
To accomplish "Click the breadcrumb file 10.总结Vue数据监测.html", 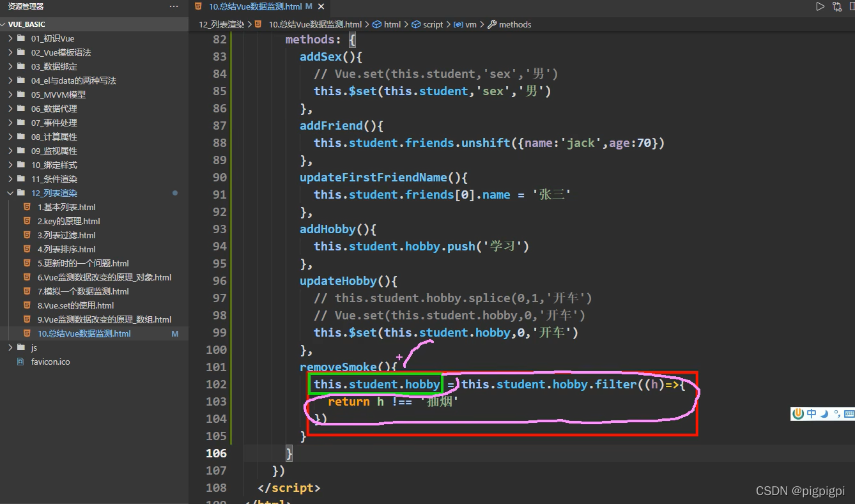I will [315, 24].
